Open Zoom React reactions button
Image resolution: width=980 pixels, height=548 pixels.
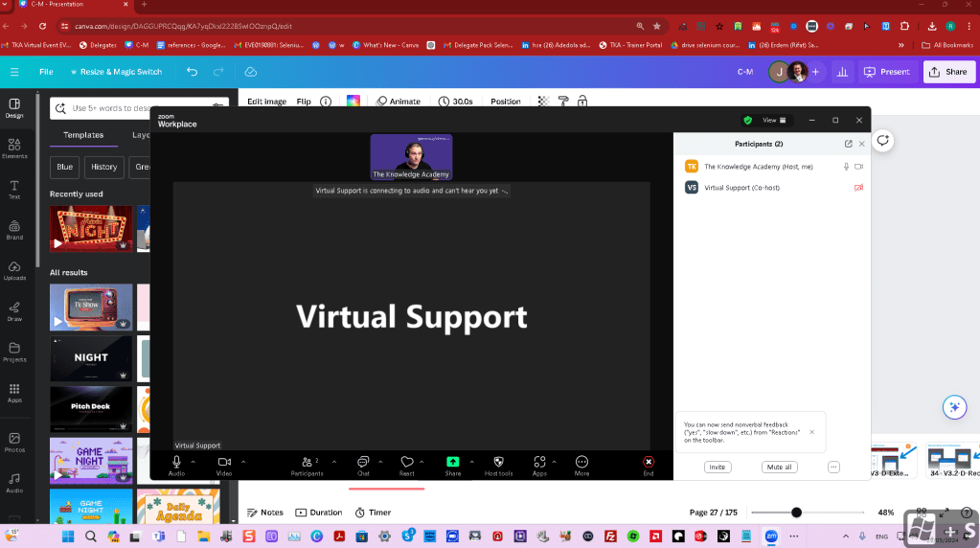tap(407, 466)
